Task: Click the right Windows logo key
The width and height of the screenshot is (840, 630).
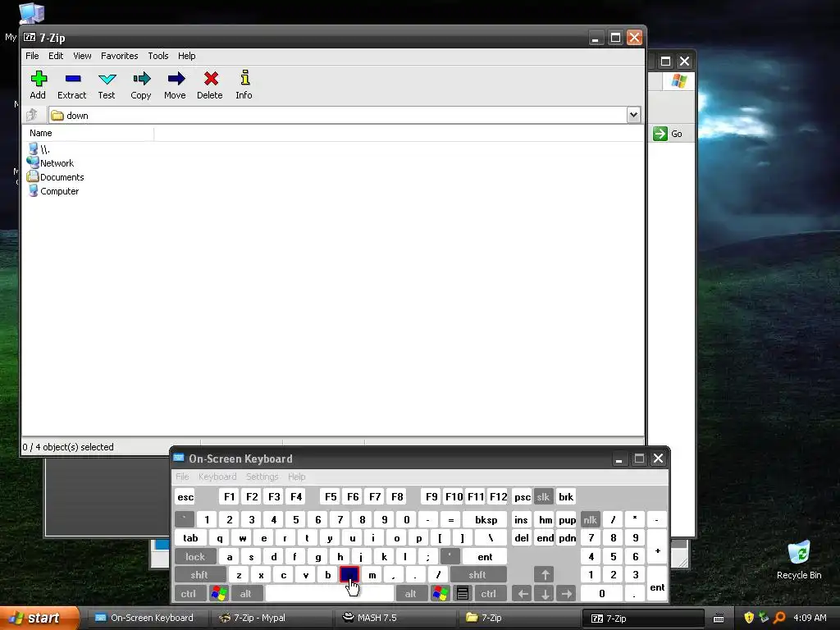Action: click(x=440, y=594)
